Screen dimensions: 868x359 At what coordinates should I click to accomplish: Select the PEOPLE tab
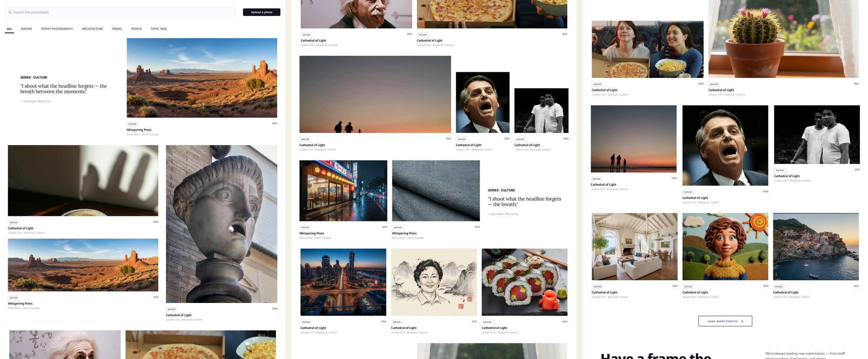click(x=136, y=29)
